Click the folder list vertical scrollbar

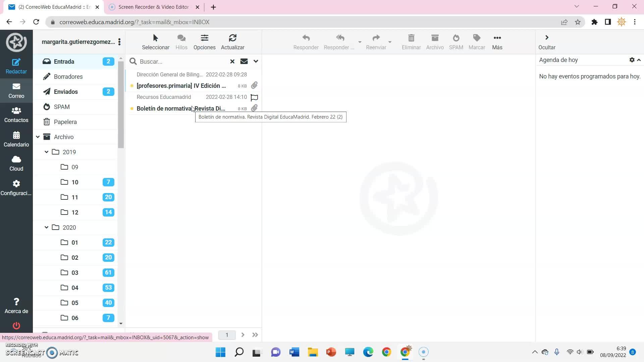[121, 105]
